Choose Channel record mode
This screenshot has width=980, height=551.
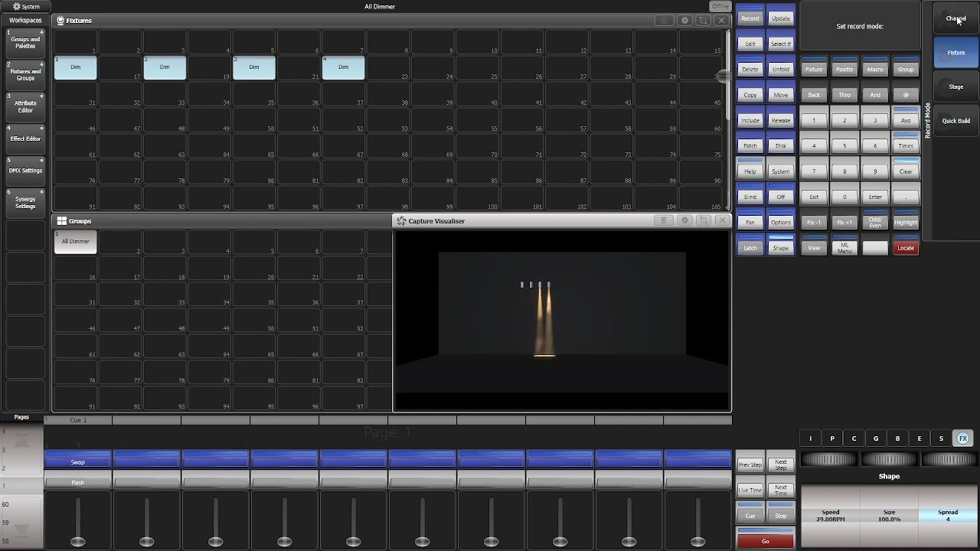956,18
